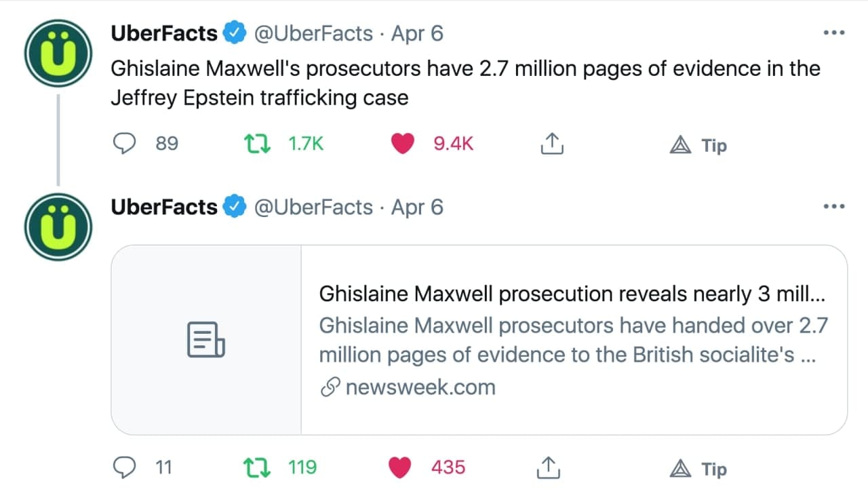
Task: Open more options for the first tweet
Action: click(x=833, y=33)
